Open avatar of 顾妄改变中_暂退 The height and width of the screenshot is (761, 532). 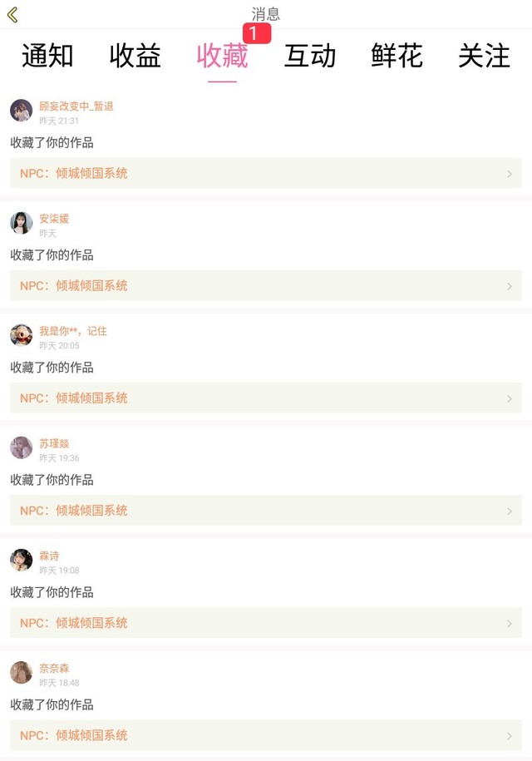coord(22,111)
